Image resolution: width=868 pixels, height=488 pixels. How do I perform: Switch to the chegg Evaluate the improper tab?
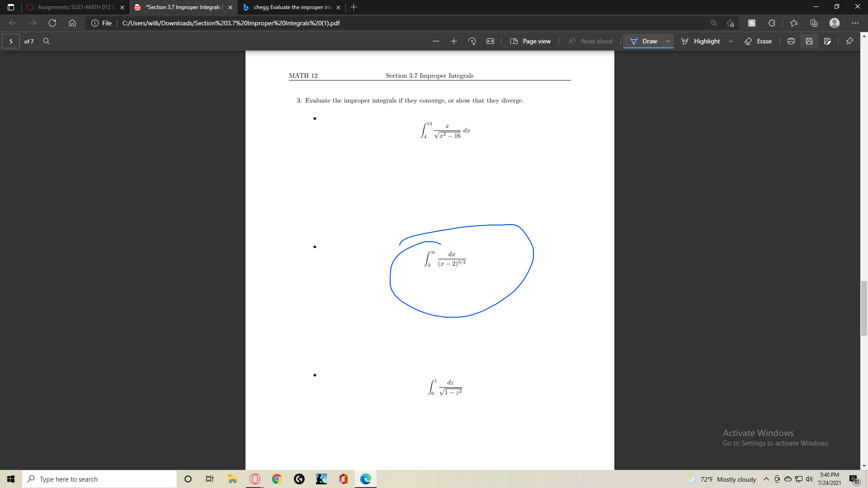[x=289, y=7]
